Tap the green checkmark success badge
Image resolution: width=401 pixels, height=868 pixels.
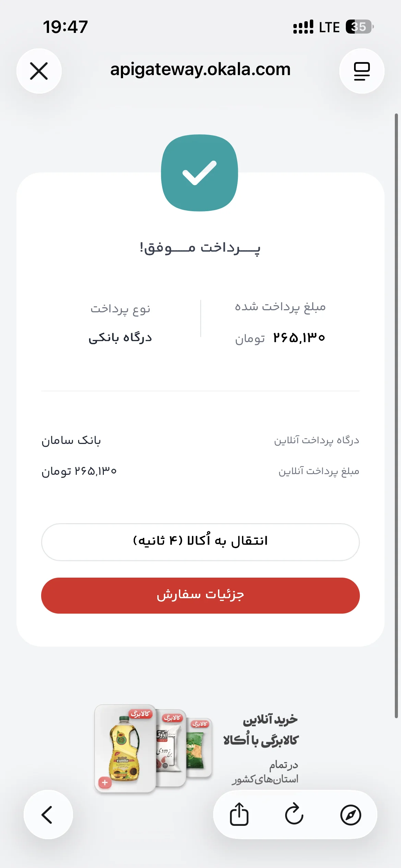199,173
